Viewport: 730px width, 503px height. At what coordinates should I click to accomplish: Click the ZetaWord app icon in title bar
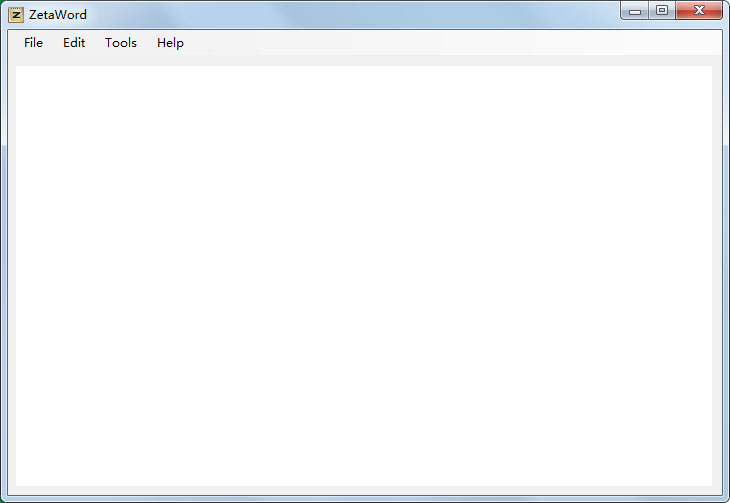coord(16,15)
